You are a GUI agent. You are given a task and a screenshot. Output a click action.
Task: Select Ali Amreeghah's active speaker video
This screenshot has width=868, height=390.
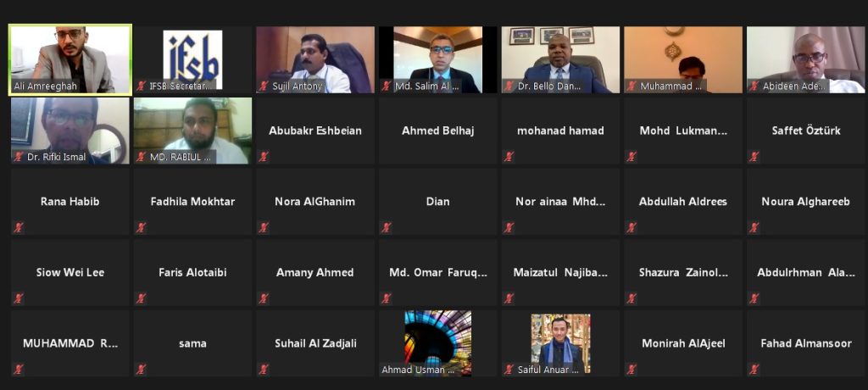[70, 59]
